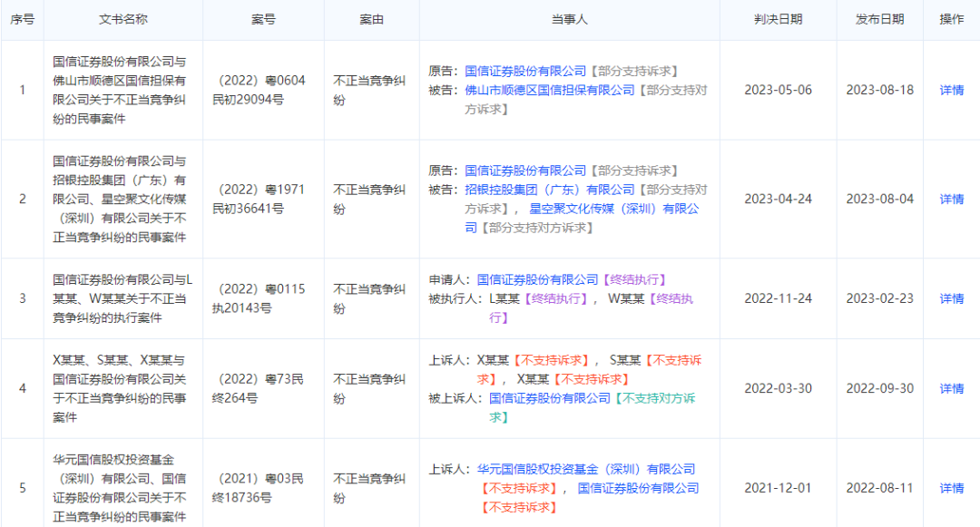The image size is (980, 527).
Task: Open defendant 佛山市顺德区国信担保有限公司
Action: click(549, 90)
